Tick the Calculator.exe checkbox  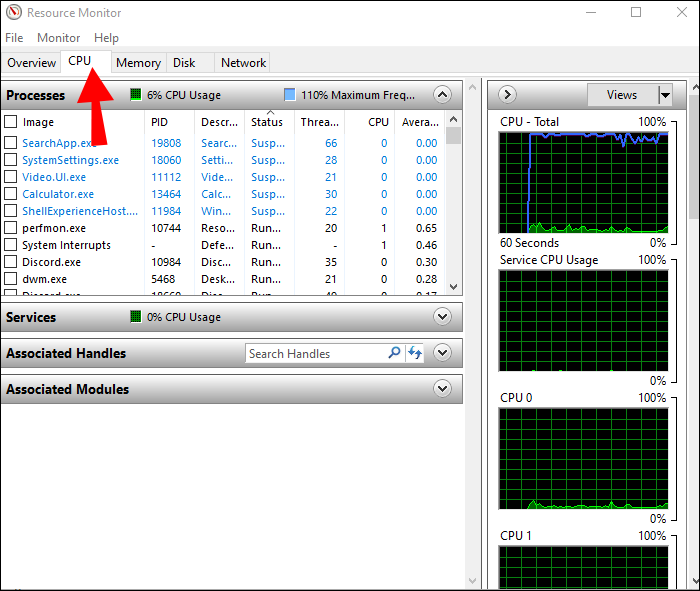[11, 193]
